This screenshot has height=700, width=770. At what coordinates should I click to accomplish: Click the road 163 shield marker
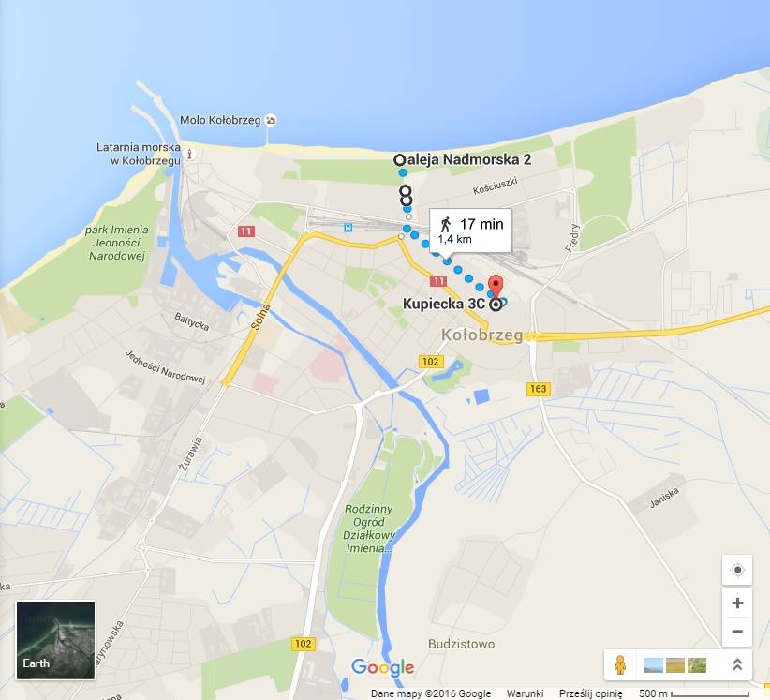539,389
